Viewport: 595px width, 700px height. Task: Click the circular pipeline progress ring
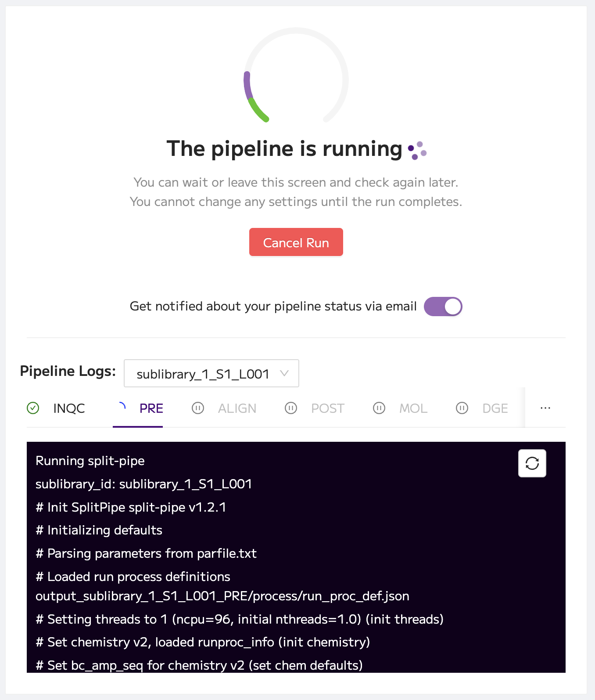point(296,76)
